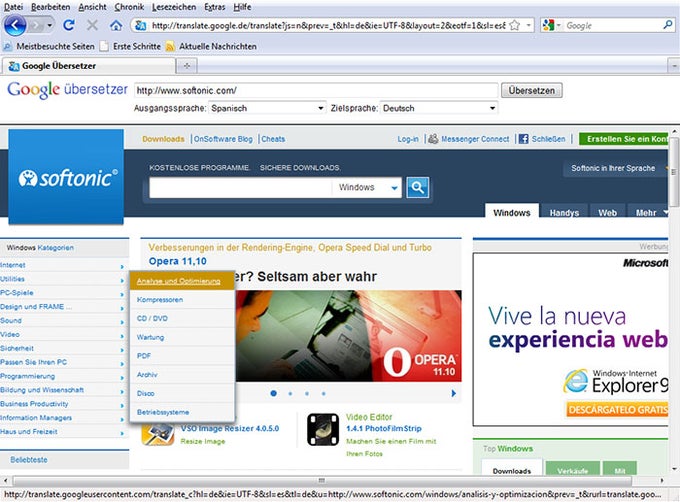This screenshot has height=502, width=680.
Task: Click the horizontal scrollbar thumb
Action: coord(321,480)
